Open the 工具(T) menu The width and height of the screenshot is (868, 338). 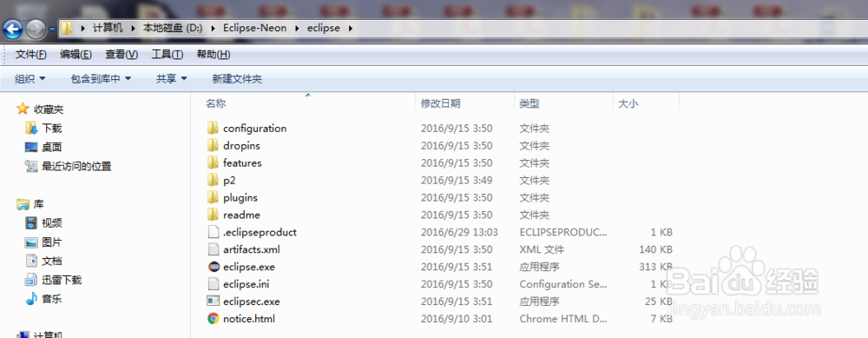(x=168, y=54)
